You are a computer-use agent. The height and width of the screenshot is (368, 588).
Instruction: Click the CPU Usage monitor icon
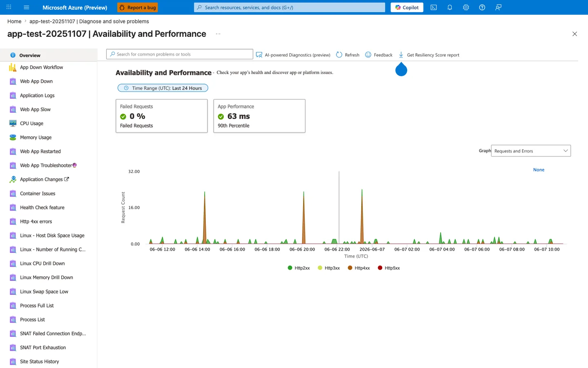(13, 123)
